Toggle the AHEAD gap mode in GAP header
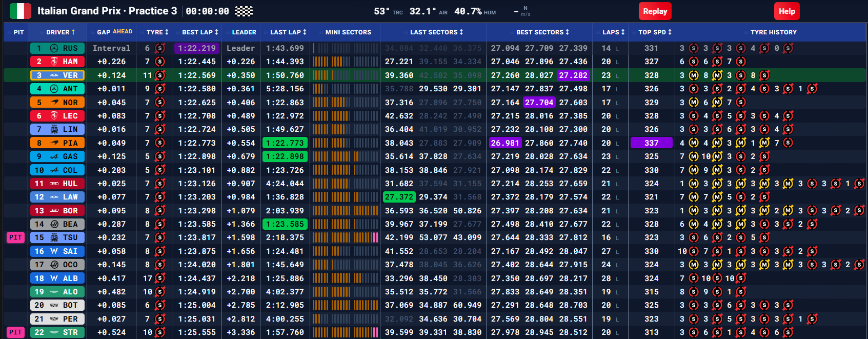The height and width of the screenshot is (339, 868). pos(123,32)
